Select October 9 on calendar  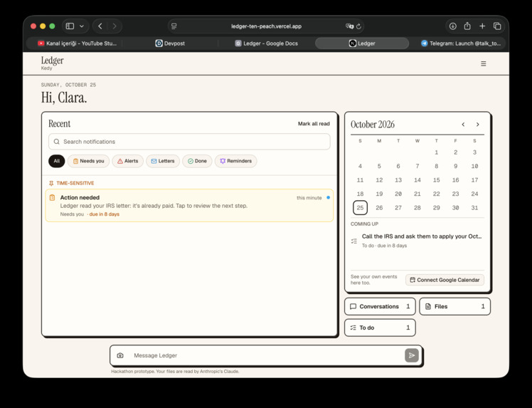tap(455, 166)
